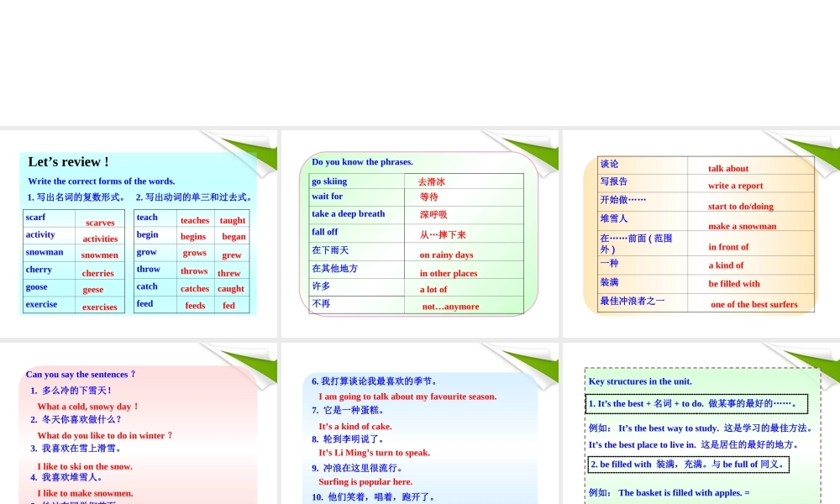Click the word 'exercises' in red
This screenshot has width=840, height=504.
(100, 307)
